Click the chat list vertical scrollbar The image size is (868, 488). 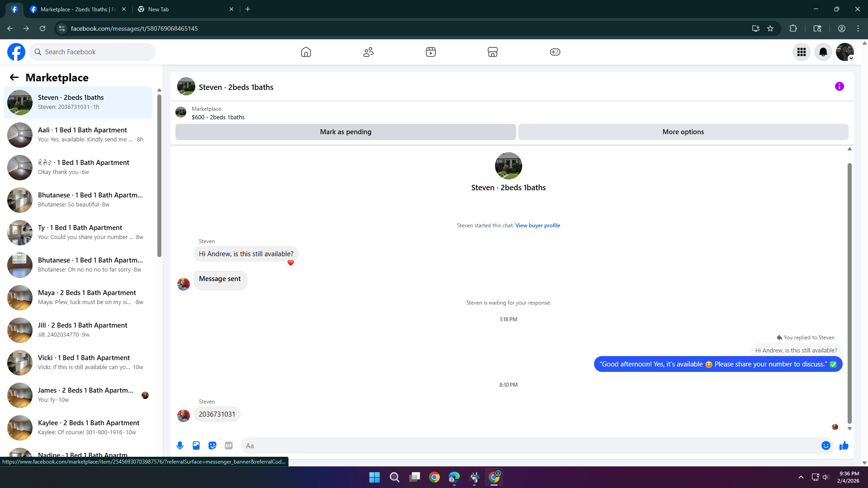[159, 176]
